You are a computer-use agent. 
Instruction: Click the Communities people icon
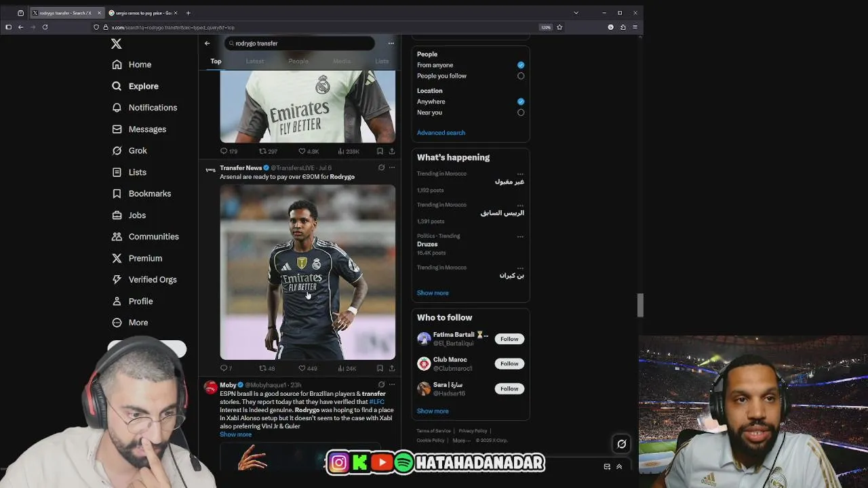(117, 237)
